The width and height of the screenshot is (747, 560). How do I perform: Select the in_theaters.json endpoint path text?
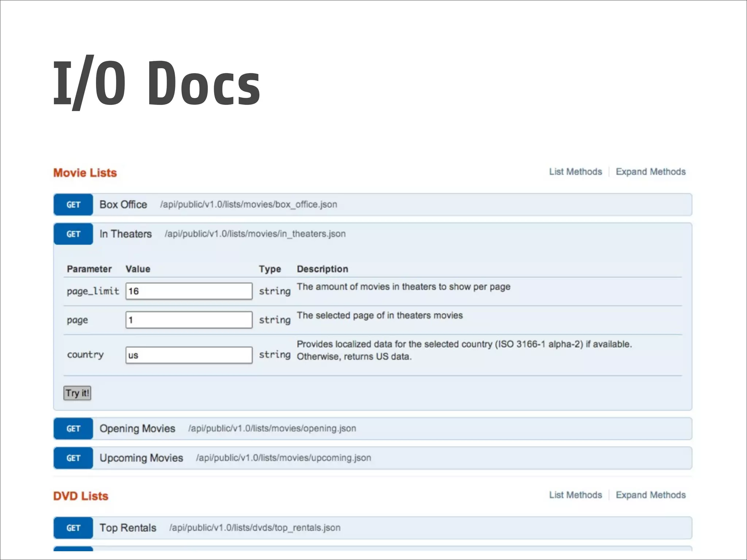pos(255,234)
